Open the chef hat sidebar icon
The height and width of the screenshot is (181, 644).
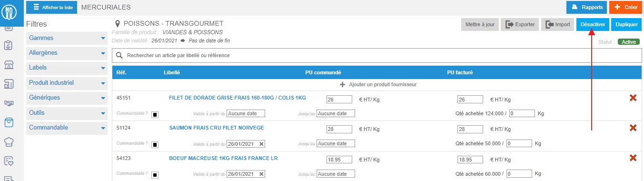pyautogui.click(x=9, y=141)
